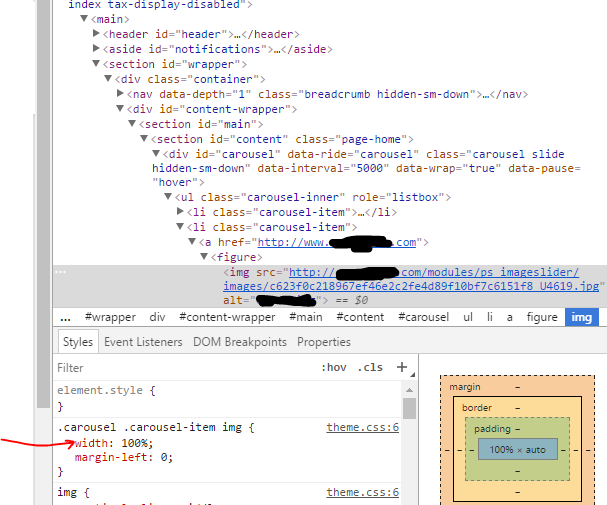
Task: Switch to the DOM Breakpoints tab
Action: [x=240, y=342]
